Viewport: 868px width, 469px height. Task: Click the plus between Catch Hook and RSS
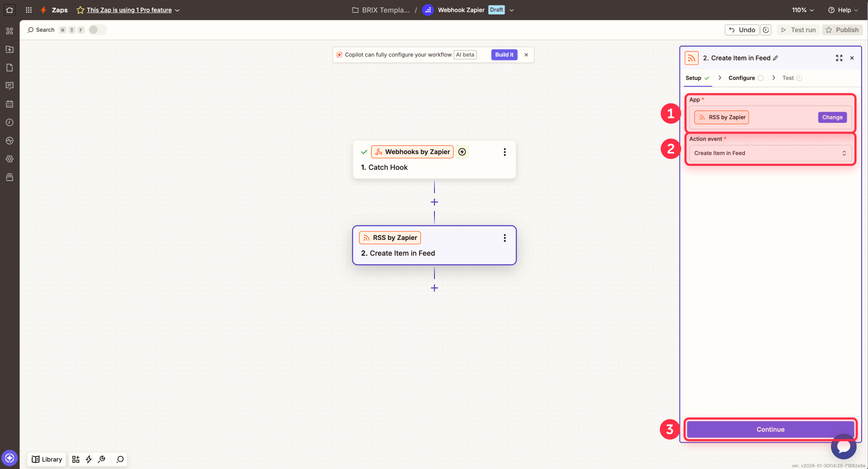(434, 202)
